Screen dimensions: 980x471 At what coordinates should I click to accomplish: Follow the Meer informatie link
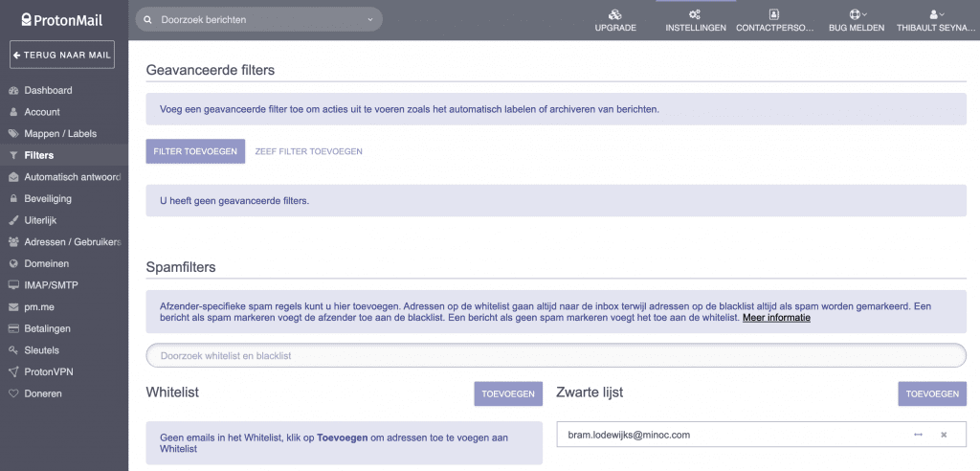click(776, 318)
